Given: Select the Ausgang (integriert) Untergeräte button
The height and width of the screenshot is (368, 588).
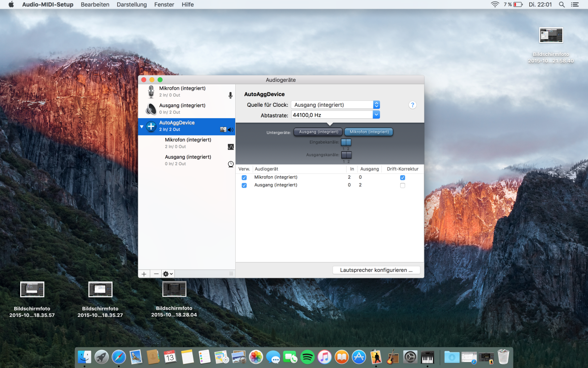Looking at the screenshot, I should point(318,132).
